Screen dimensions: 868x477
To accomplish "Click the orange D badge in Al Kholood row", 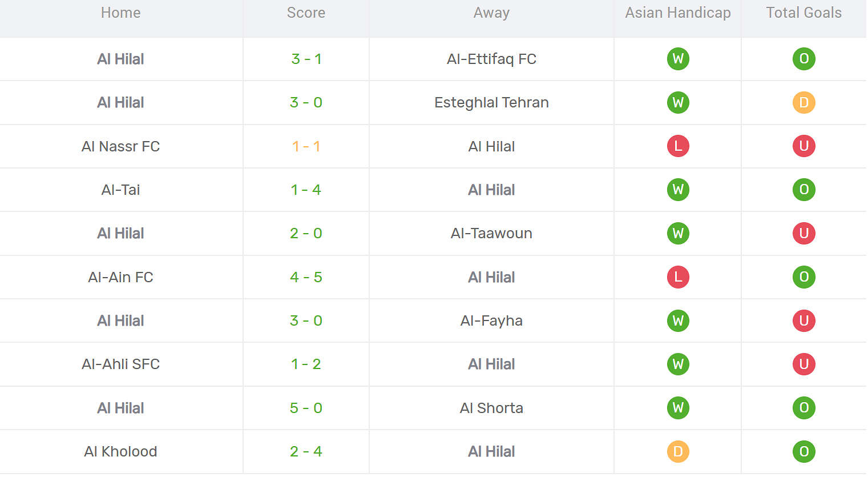I will coord(678,452).
